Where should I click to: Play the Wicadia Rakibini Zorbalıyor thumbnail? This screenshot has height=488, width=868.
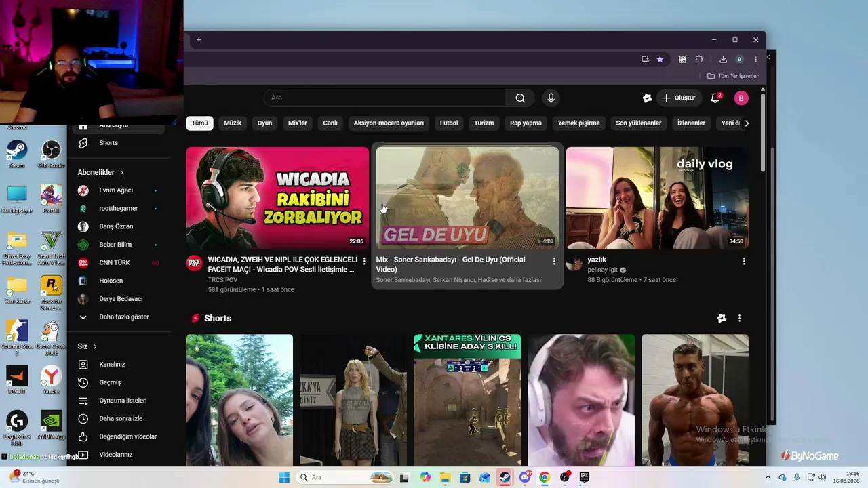(278, 198)
